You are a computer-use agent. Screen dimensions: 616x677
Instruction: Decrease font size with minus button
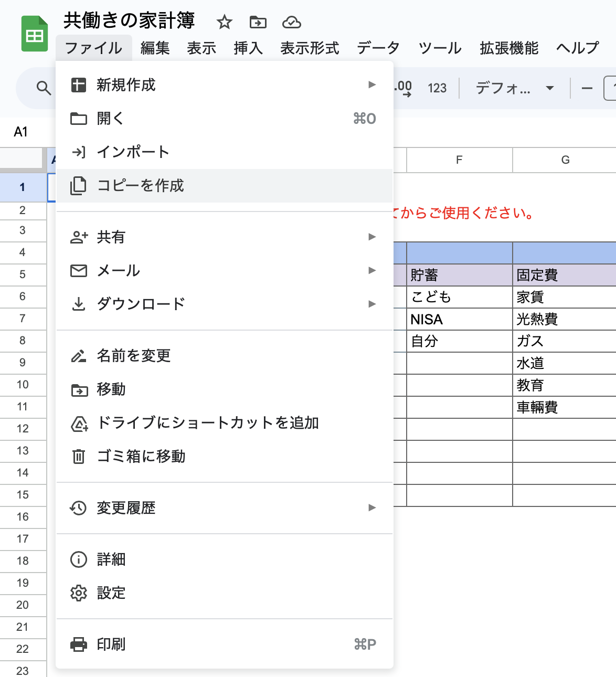tap(587, 88)
